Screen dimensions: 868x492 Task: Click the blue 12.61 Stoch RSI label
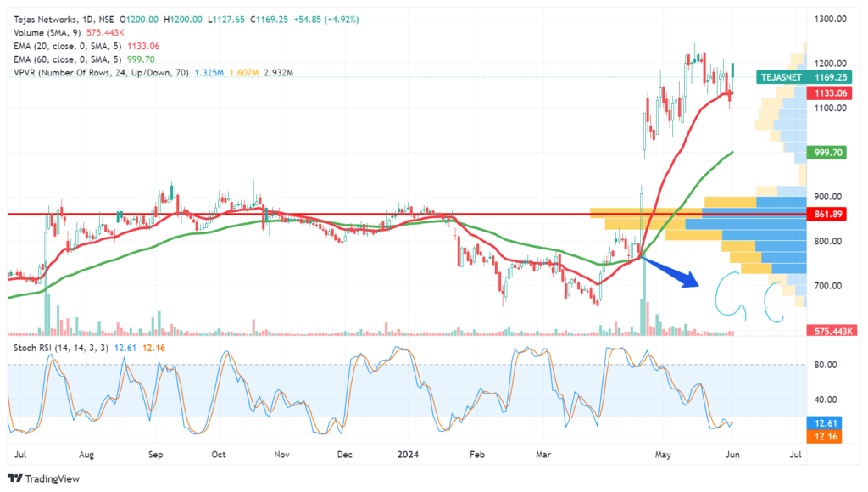[x=825, y=423]
